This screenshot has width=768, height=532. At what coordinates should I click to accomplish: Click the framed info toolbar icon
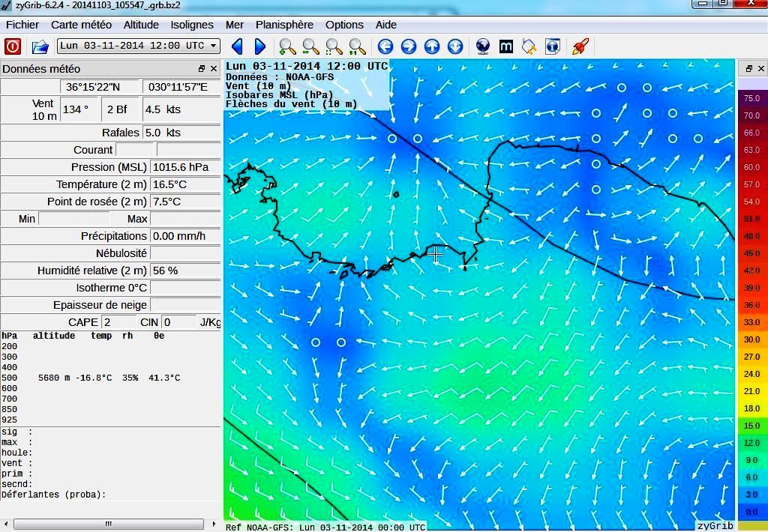point(553,46)
